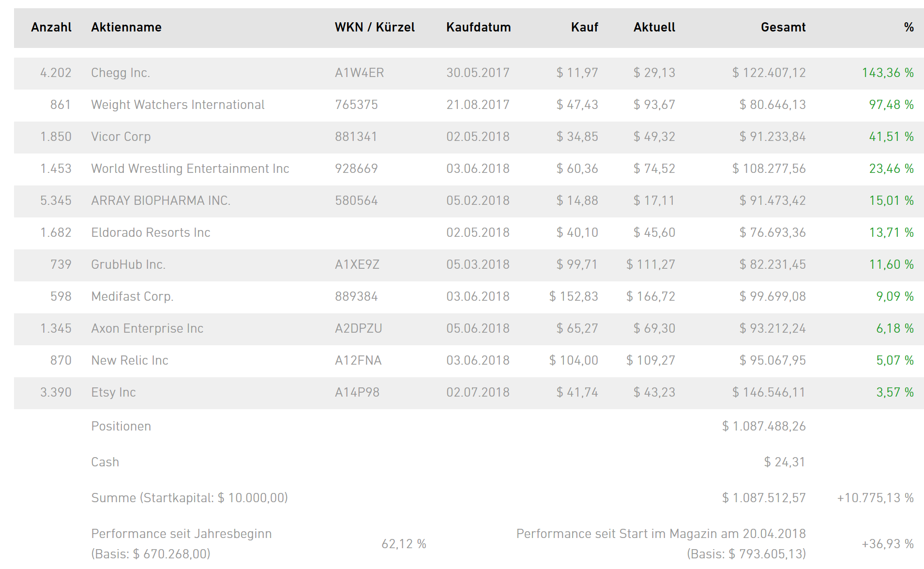Select the Chegg Inc. stock name
Image resolution: width=924 pixels, height=569 pixels.
pos(121,73)
